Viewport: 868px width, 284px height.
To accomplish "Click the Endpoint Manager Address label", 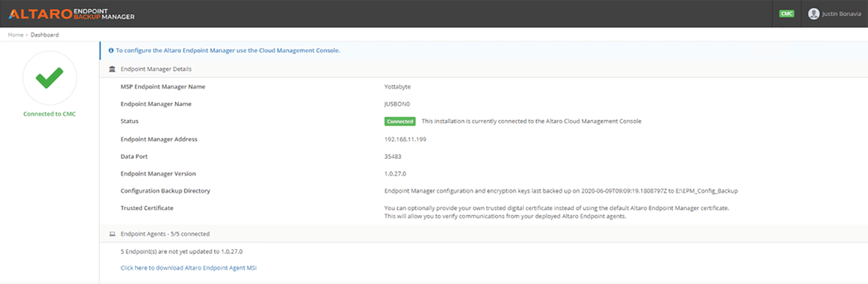I will (x=159, y=139).
